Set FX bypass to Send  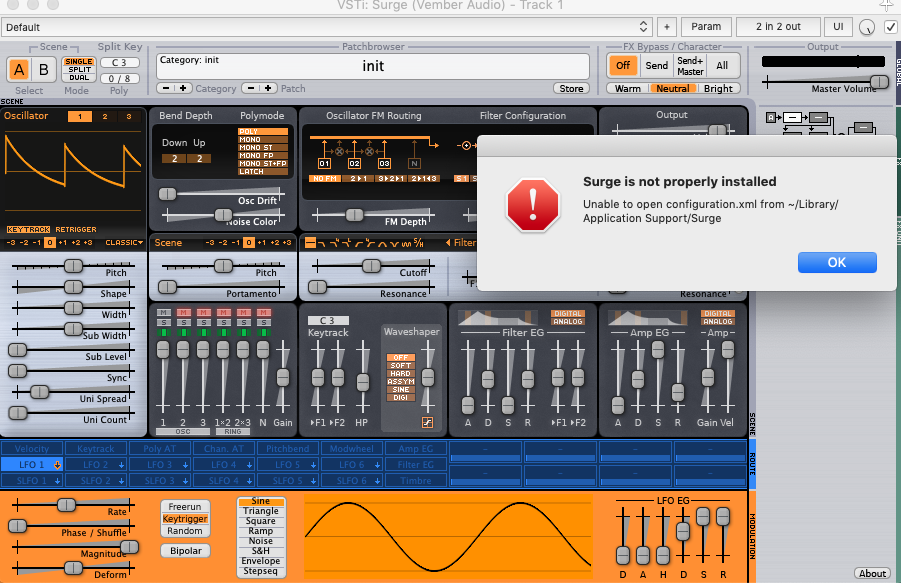click(x=656, y=65)
